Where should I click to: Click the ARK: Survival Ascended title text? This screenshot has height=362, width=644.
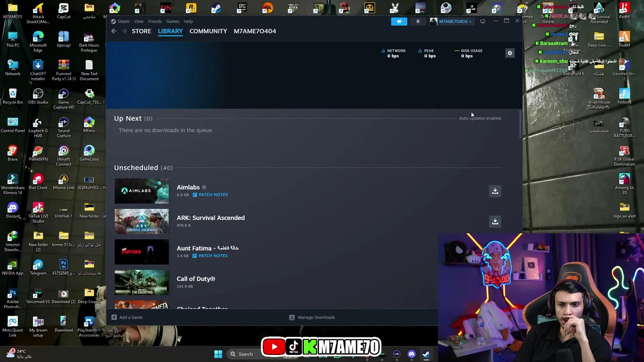click(x=210, y=218)
